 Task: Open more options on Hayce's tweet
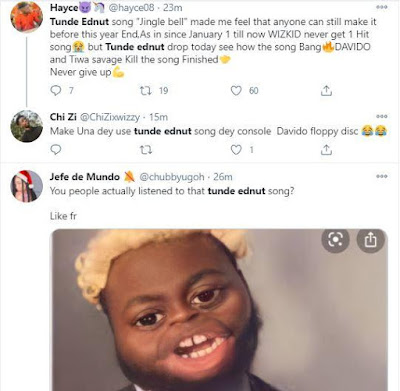pyautogui.click(x=382, y=7)
